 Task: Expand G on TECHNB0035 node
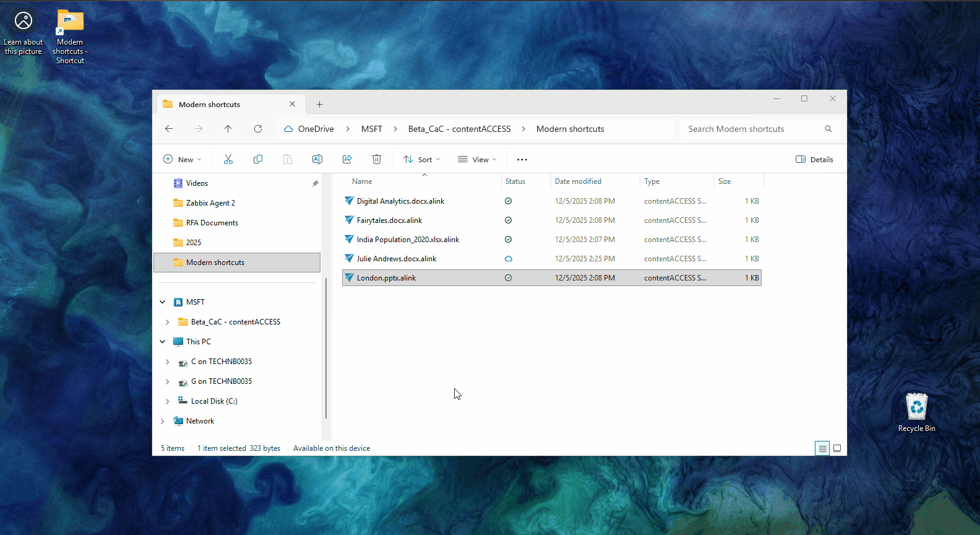[x=168, y=381]
